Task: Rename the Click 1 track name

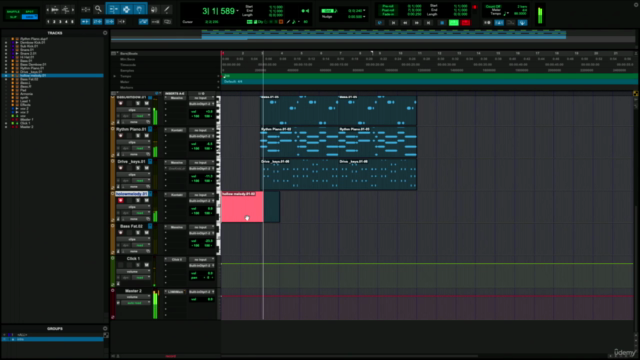Action: [133, 258]
